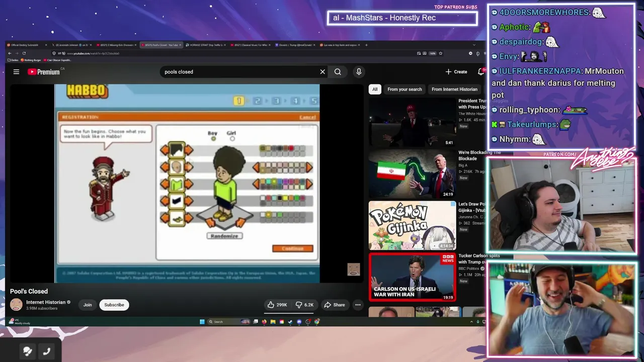The image size is (644, 362).
Task: Like the Pool's Closed video
Action: [x=277, y=305]
